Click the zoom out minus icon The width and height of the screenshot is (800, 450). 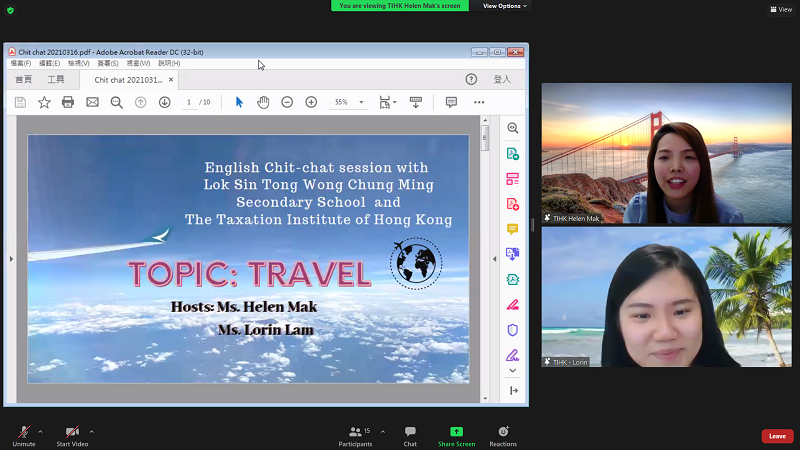click(x=287, y=102)
